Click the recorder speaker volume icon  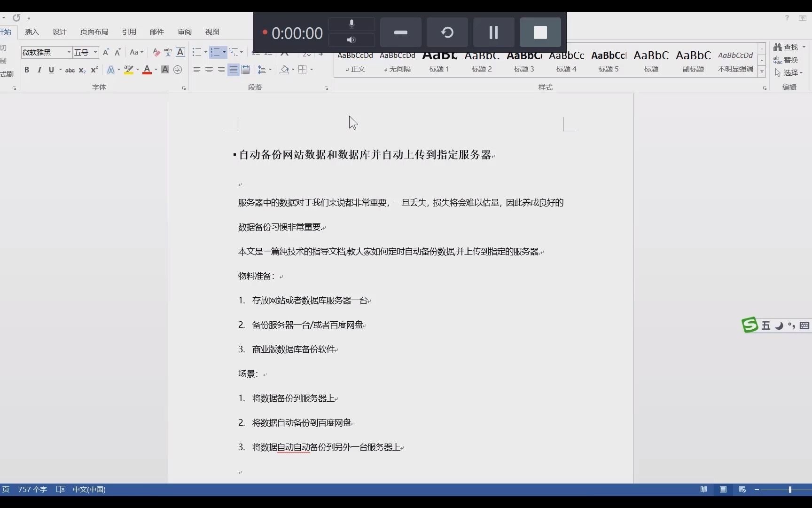coord(351,40)
